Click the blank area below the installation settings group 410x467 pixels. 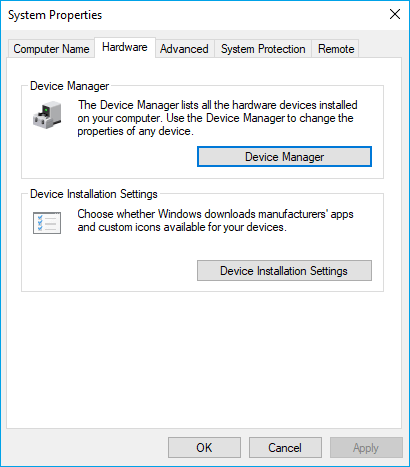coord(203,360)
